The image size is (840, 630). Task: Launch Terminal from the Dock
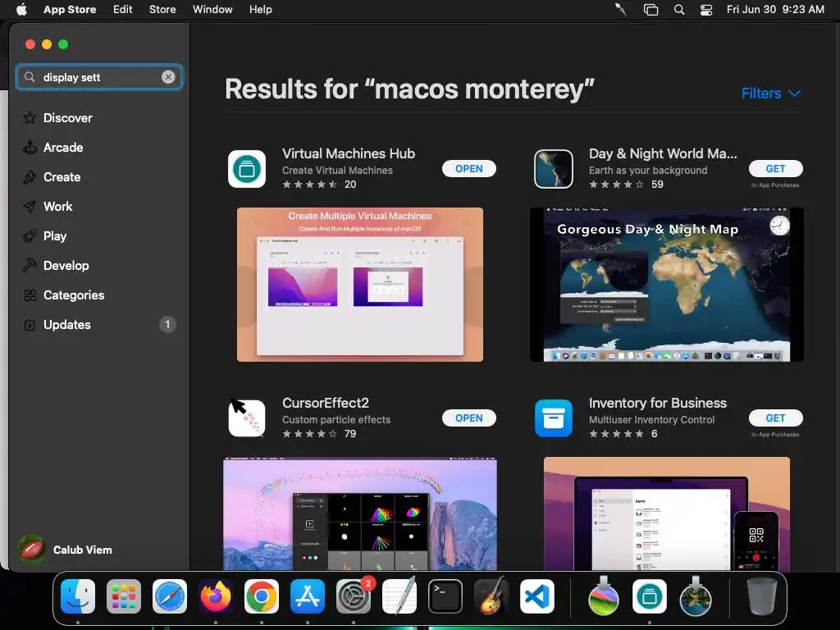pyautogui.click(x=445, y=596)
